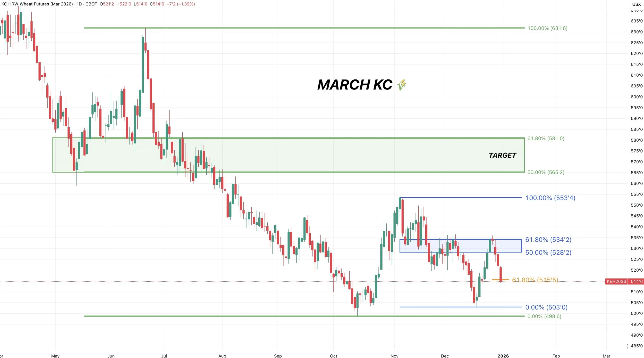Select the blue 100.00% (553'4) label
This screenshot has width=644, height=358.
(550, 198)
